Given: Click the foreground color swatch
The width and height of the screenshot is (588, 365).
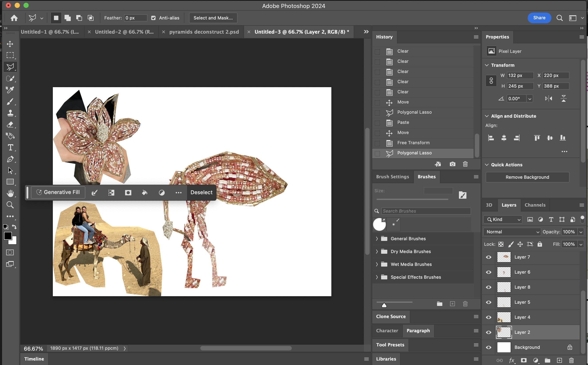Looking at the screenshot, I should coord(8,236).
